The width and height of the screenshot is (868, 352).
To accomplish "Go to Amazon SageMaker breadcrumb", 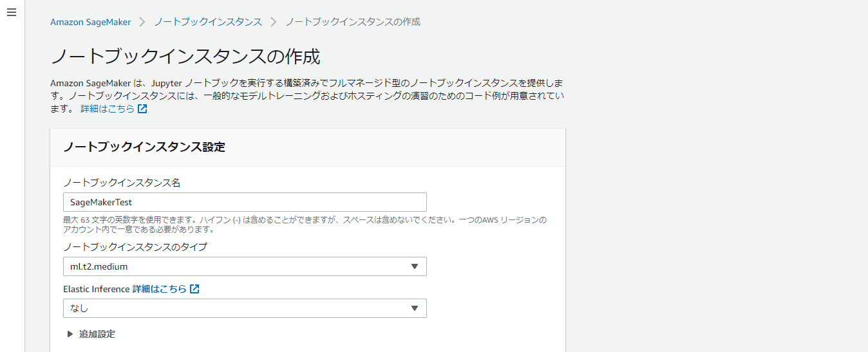I will coord(90,22).
